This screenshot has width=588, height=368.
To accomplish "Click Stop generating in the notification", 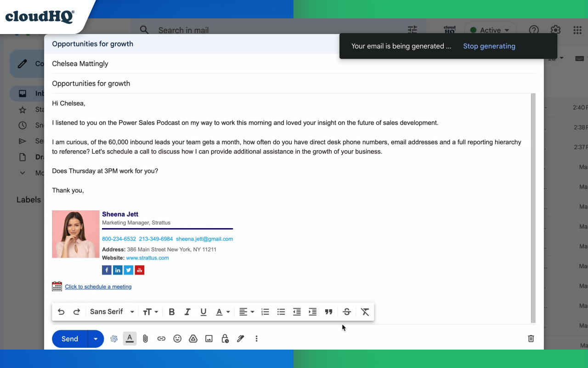I will (x=489, y=46).
